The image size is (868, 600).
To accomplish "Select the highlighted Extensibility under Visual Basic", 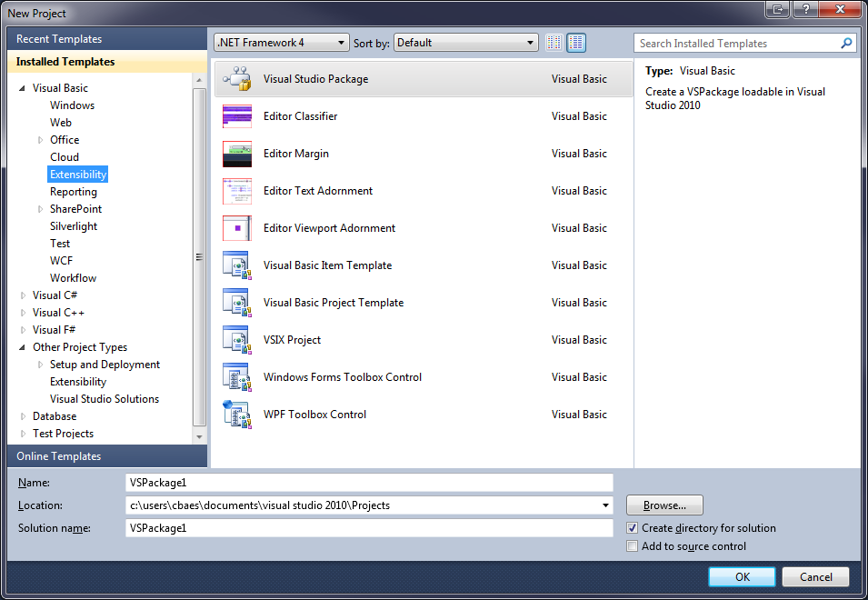I will [78, 175].
